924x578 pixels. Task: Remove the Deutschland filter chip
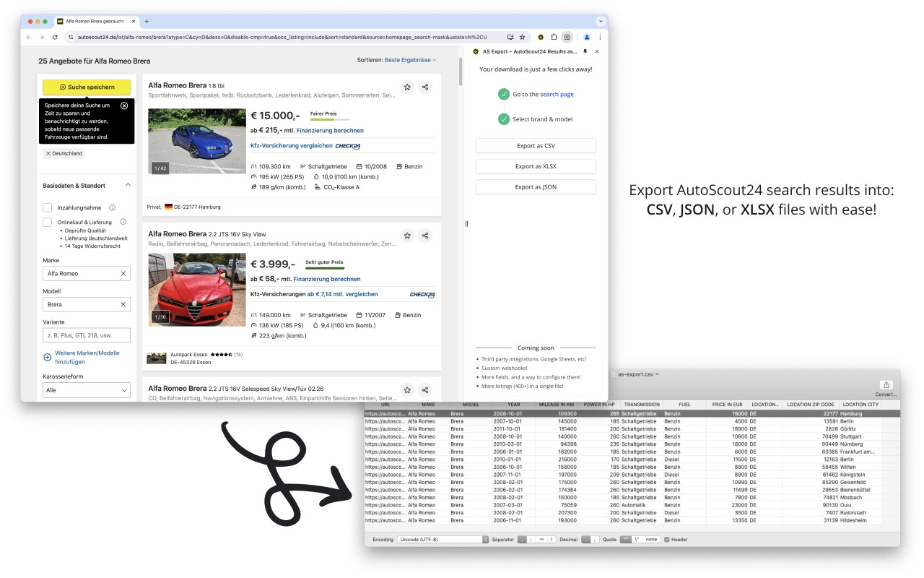(48, 153)
